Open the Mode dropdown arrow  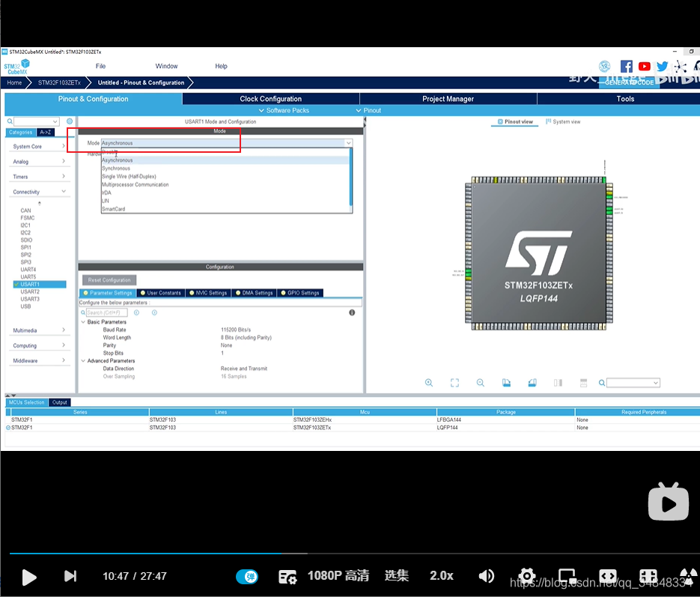[x=348, y=143]
